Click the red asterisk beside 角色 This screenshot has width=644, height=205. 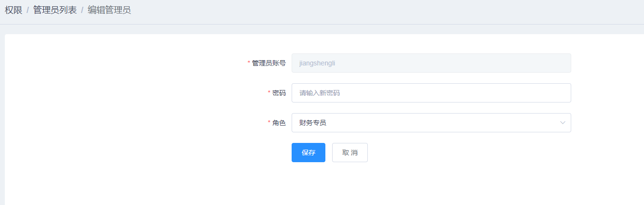tap(269, 123)
